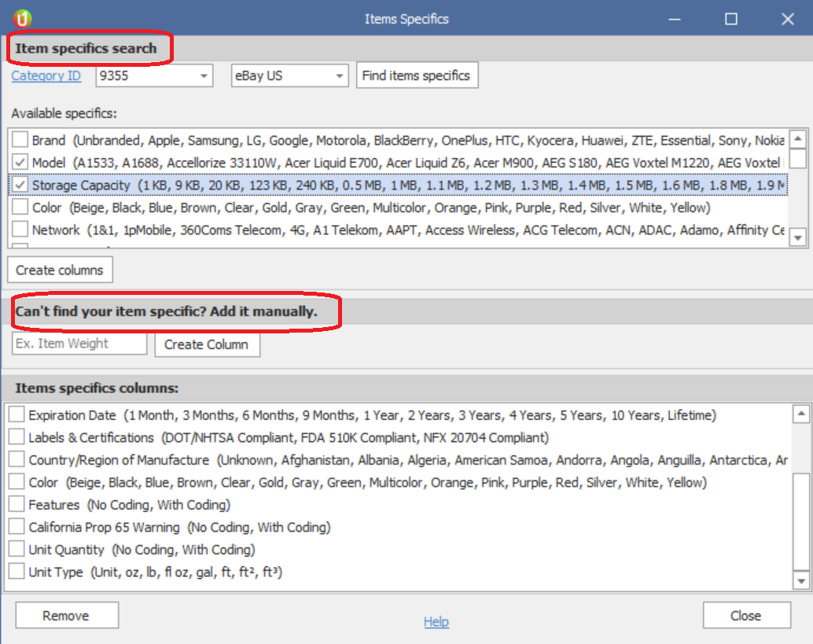Select the California Prop 65 Warning row text

(x=179, y=527)
